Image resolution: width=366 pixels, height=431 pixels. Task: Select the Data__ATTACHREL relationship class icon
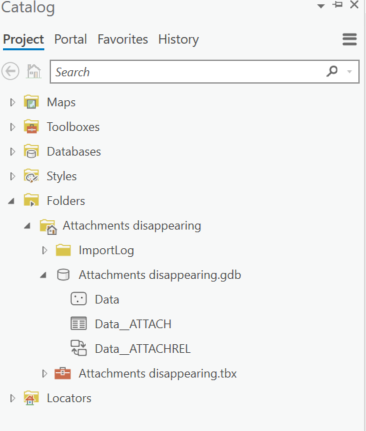point(79,348)
